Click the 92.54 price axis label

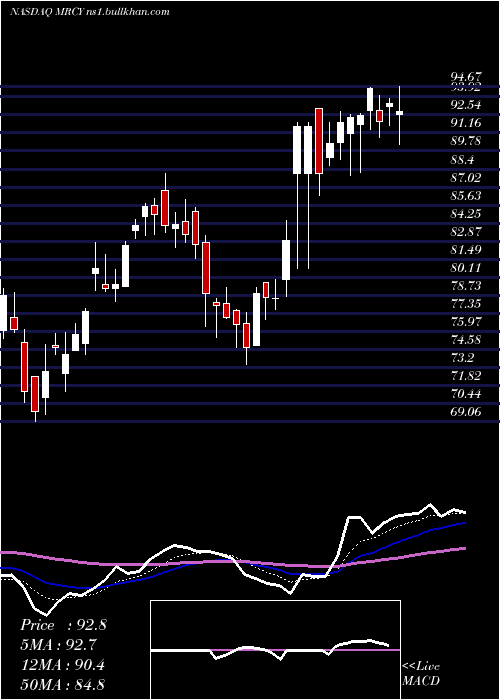466,105
